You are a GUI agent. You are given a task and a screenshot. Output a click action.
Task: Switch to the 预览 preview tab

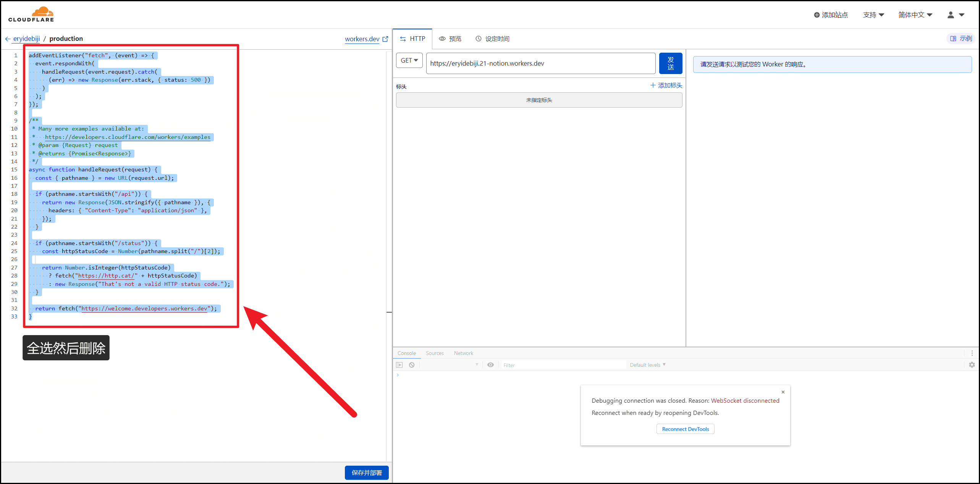point(450,39)
